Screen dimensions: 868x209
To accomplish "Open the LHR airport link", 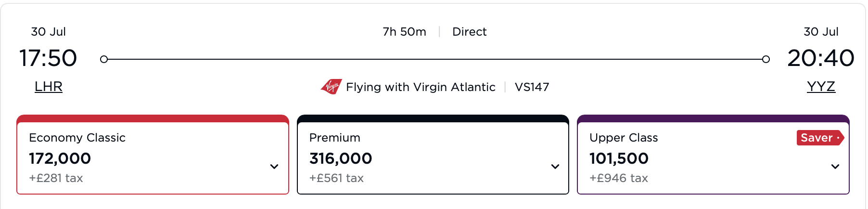I will 49,87.
